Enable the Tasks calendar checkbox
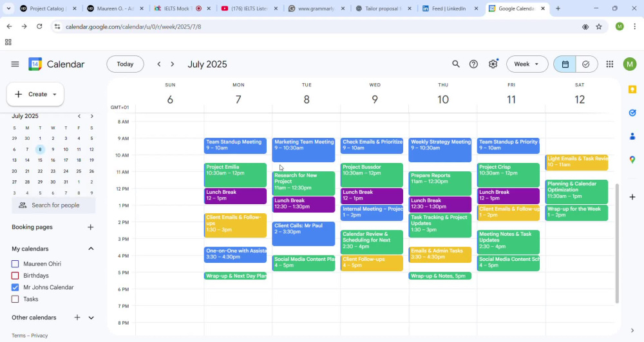The image size is (644, 342). pyautogui.click(x=15, y=299)
